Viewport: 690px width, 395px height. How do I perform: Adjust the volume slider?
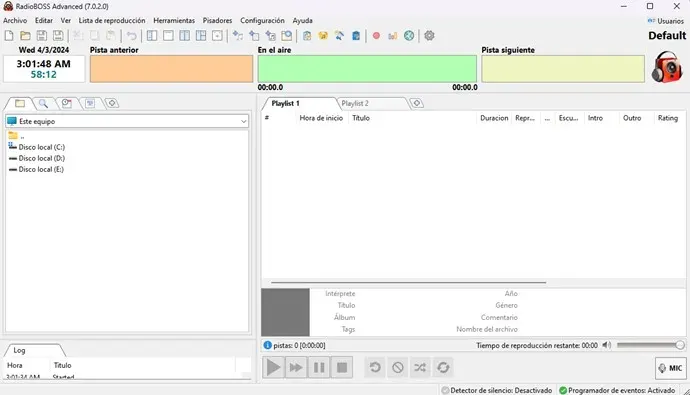tap(650, 345)
